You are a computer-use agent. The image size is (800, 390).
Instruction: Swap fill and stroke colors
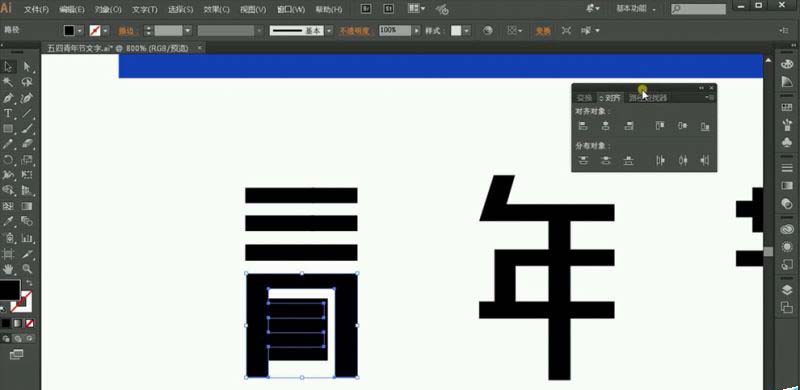pos(29,282)
